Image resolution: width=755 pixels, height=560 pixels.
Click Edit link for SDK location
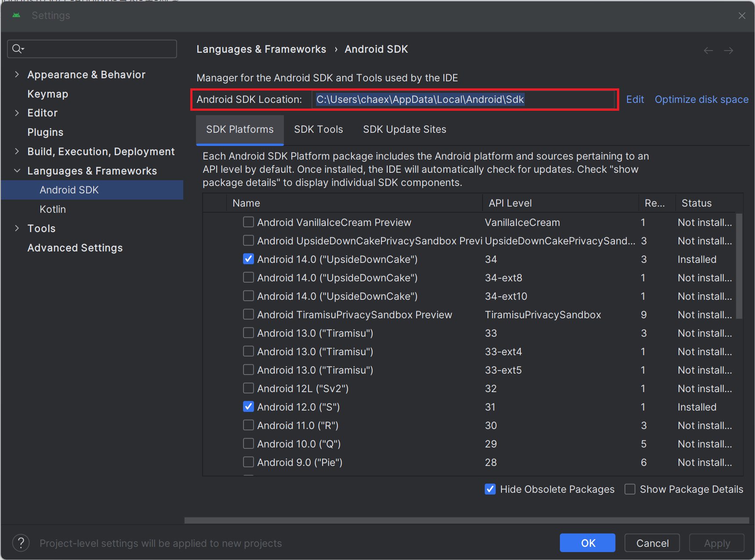(635, 99)
